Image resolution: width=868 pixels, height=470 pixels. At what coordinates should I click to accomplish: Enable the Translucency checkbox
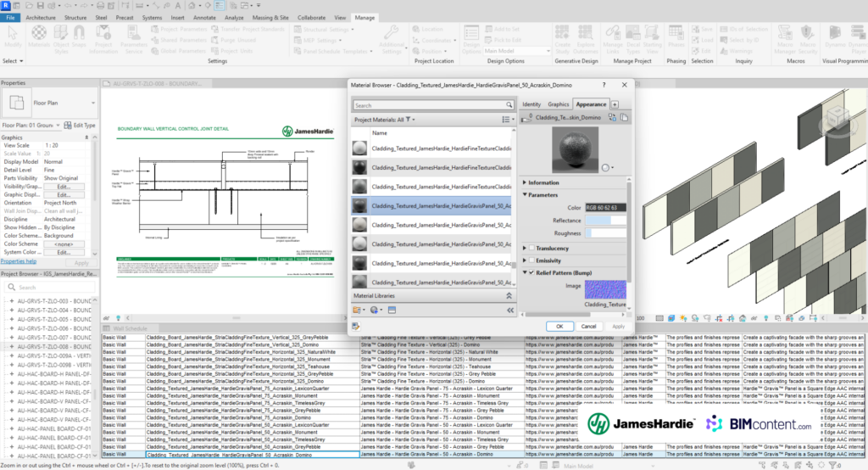click(531, 248)
